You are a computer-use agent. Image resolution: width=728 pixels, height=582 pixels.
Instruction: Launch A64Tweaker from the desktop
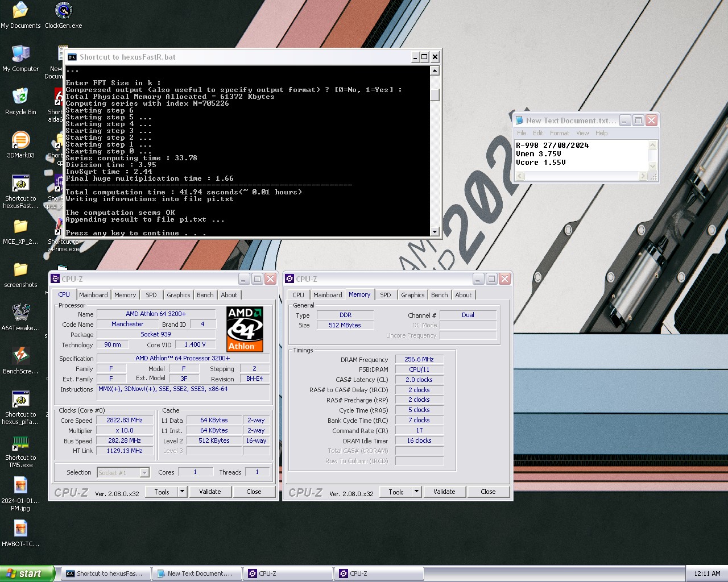[x=20, y=318]
